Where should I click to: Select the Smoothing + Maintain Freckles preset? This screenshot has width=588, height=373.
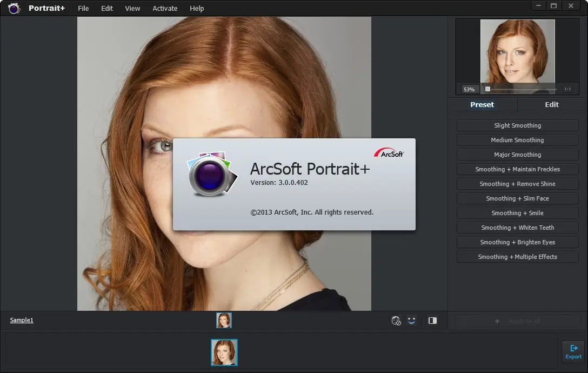pos(517,169)
